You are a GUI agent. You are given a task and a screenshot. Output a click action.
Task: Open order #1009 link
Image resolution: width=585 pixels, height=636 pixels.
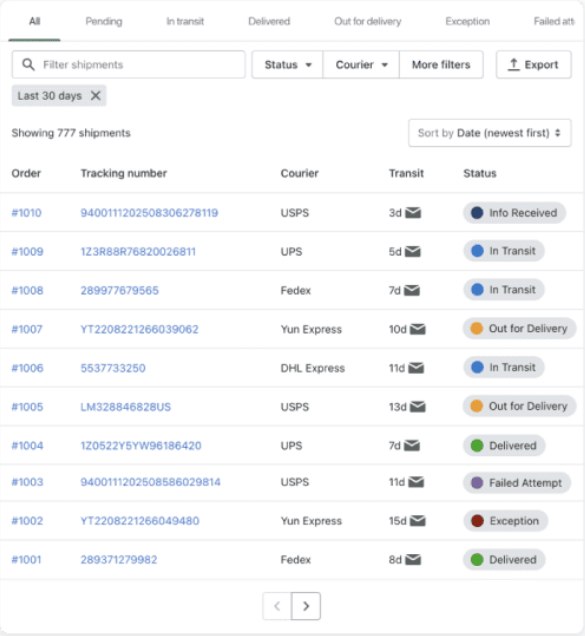coord(27,251)
